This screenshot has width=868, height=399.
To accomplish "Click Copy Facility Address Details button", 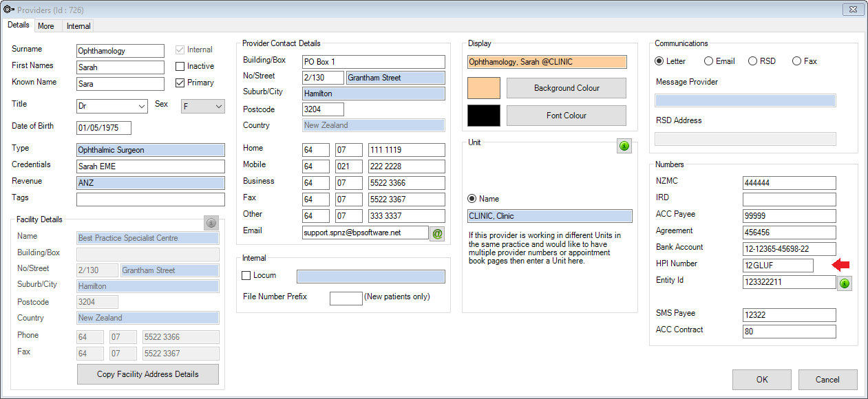I will (x=148, y=374).
